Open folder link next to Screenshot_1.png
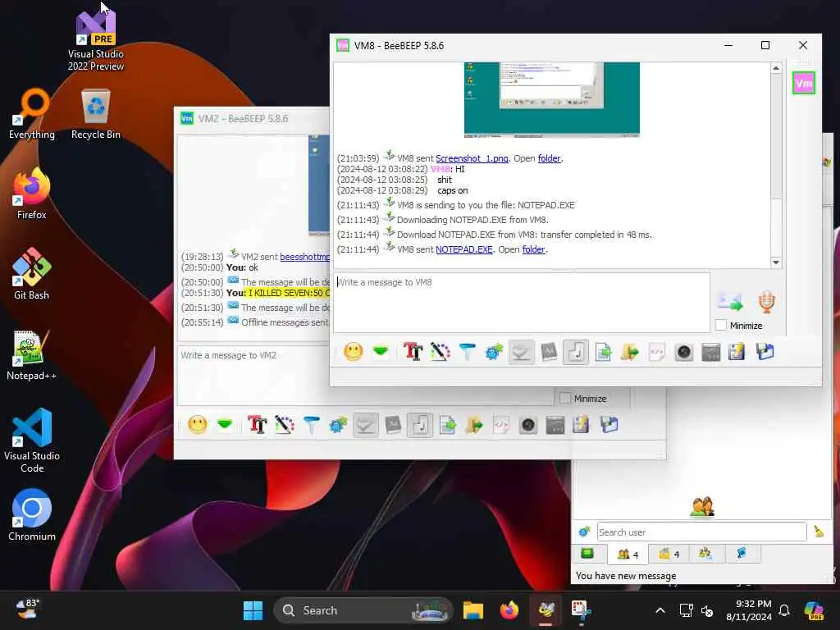Screen dimensions: 840x630 (x=549, y=158)
